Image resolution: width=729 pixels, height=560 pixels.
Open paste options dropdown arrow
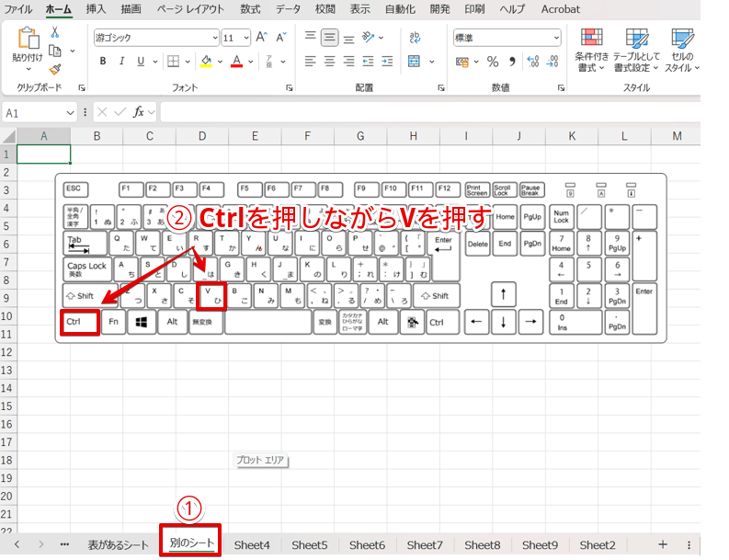tap(28, 69)
